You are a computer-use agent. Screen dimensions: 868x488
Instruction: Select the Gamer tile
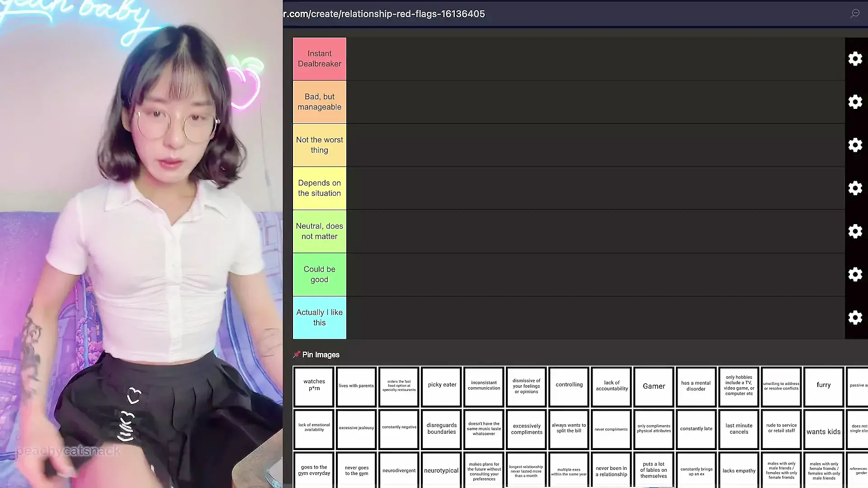coord(654,386)
